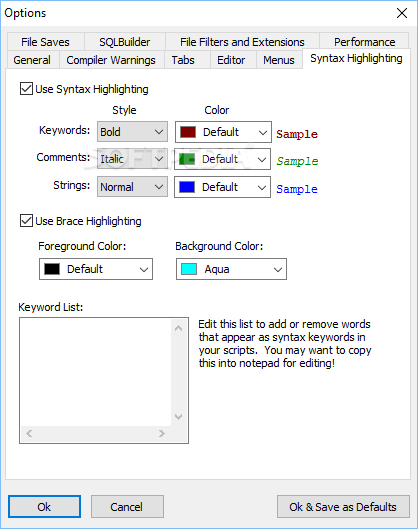Open the Strings style dropdown
The image size is (418, 529).
coord(132,187)
